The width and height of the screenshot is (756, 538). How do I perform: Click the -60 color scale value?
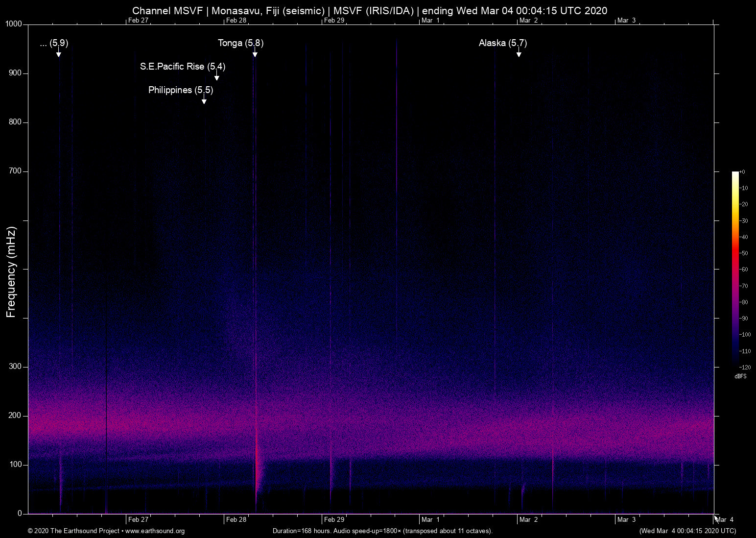(744, 269)
